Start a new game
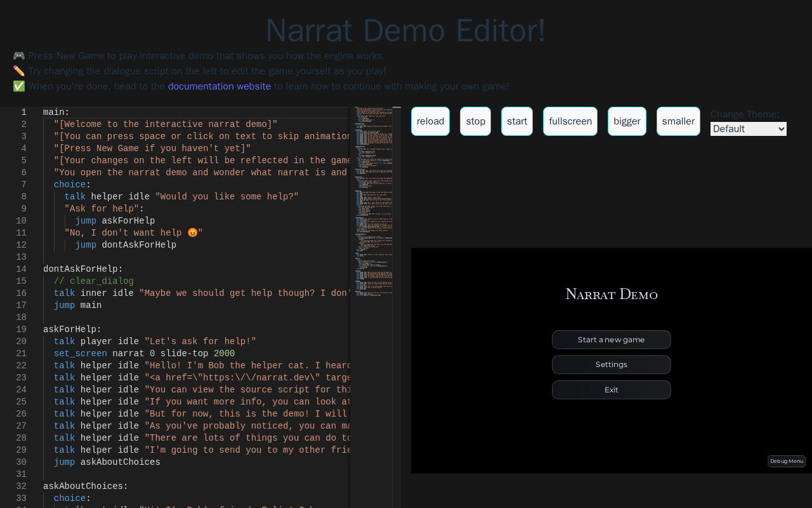This screenshot has width=812, height=508. 611,340
